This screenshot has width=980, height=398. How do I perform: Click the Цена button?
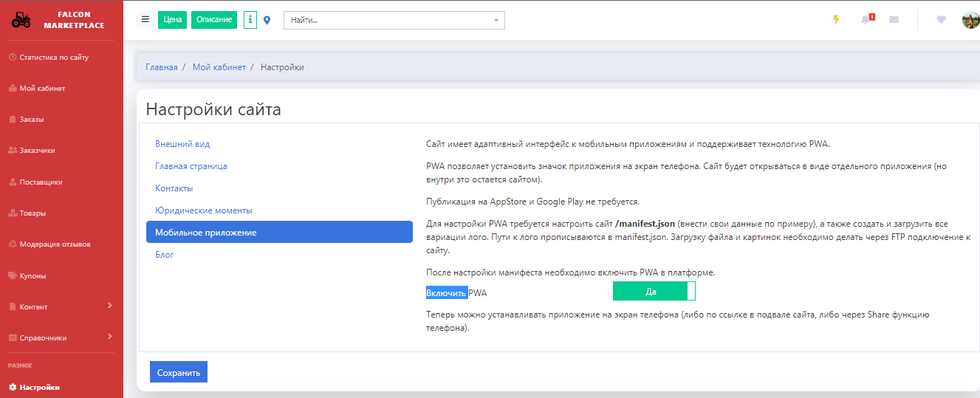click(172, 20)
